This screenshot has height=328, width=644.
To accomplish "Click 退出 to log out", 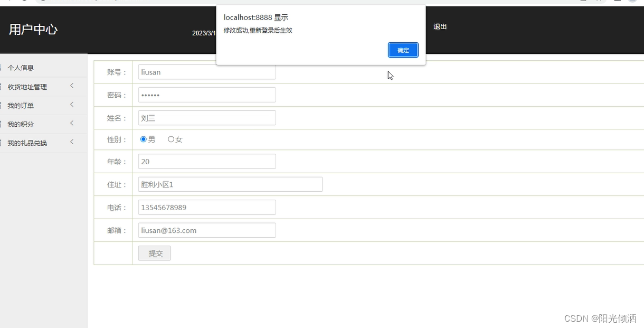I will point(440,26).
